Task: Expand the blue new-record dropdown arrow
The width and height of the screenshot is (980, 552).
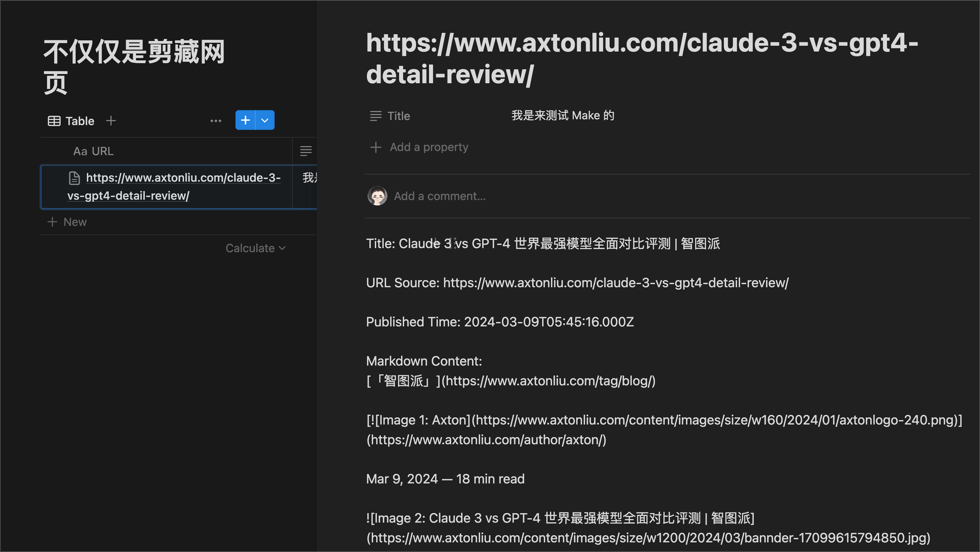Action: point(265,120)
